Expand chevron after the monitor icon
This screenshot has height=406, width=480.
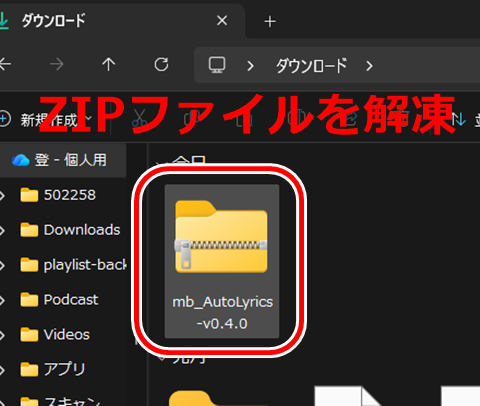250,66
